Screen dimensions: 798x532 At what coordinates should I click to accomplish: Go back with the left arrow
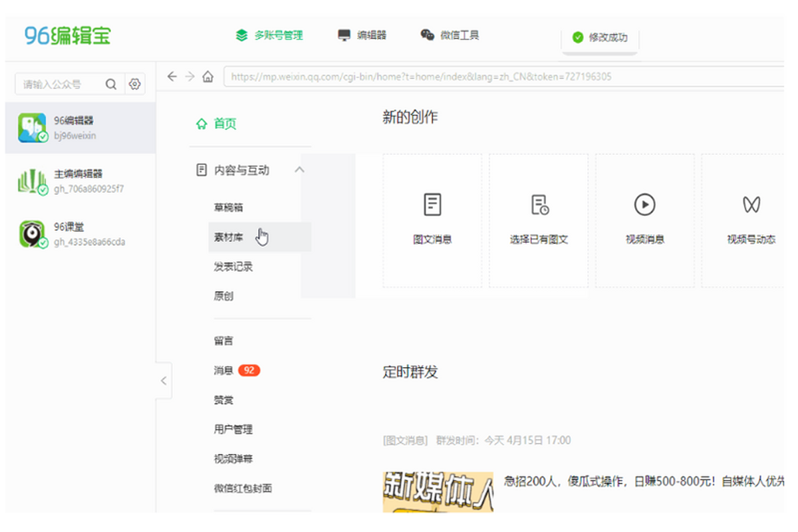(172, 76)
